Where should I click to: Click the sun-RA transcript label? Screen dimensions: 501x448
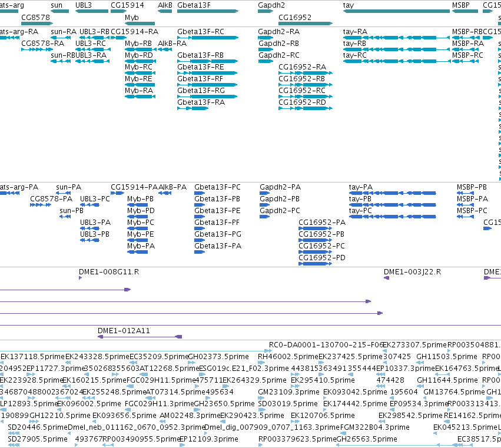64,32
